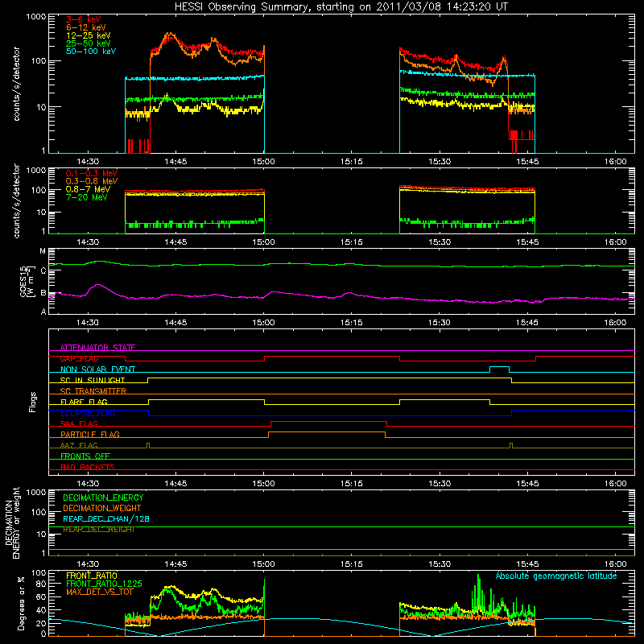Select the 3-6 keV legend label
This screenshot has width=644, height=644.
84,19
